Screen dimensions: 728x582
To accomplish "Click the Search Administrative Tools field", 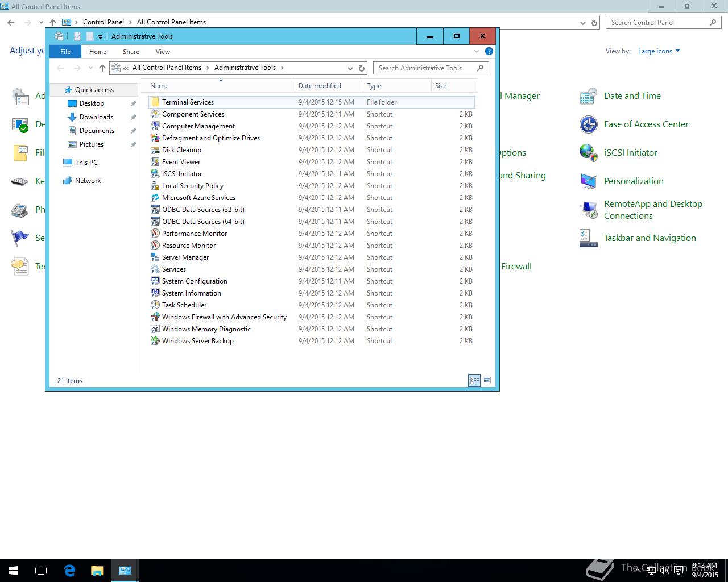I will 431,68.
